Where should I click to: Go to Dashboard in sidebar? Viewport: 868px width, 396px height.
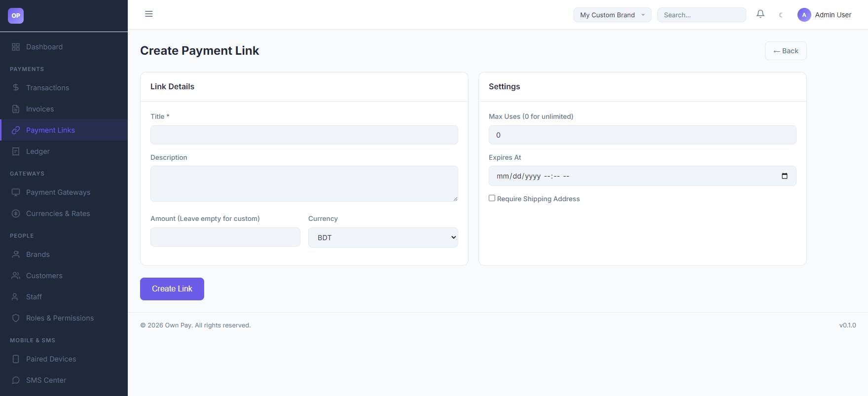point(64,47)
